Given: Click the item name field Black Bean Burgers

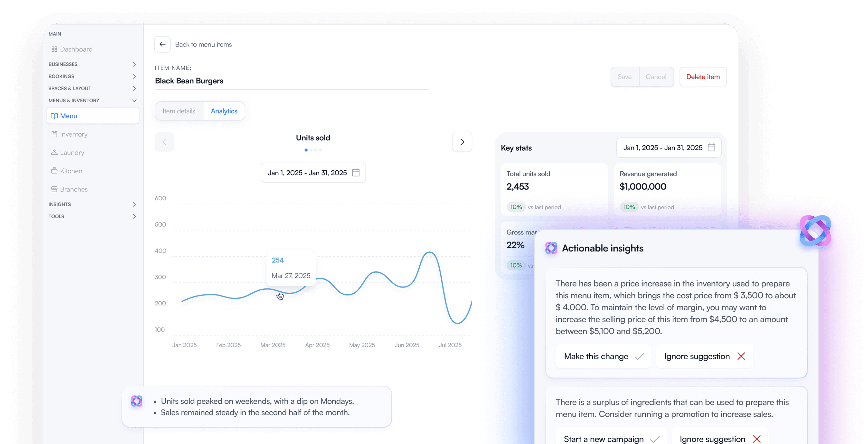Looking at the screenshot, I should (292, 81).
